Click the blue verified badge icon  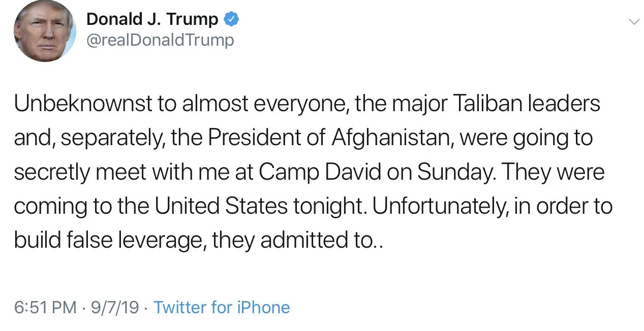tap(231, 19)
